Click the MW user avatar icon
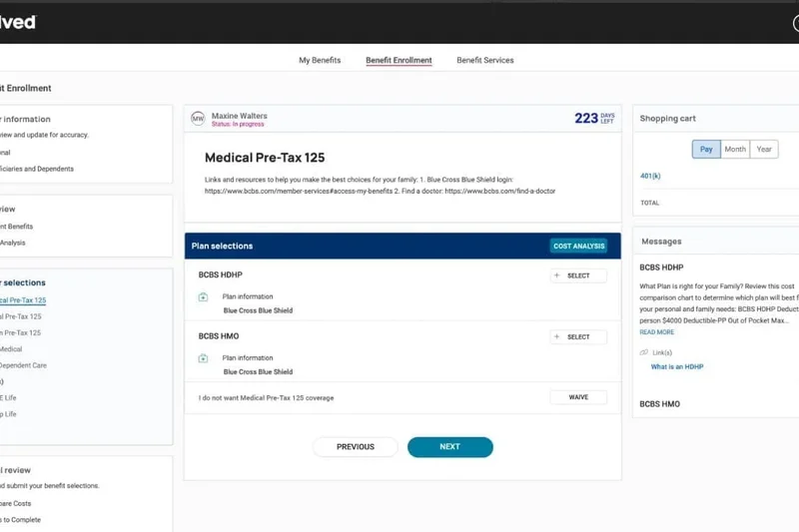This screenshot has height=532, width=799. point(198,119)
